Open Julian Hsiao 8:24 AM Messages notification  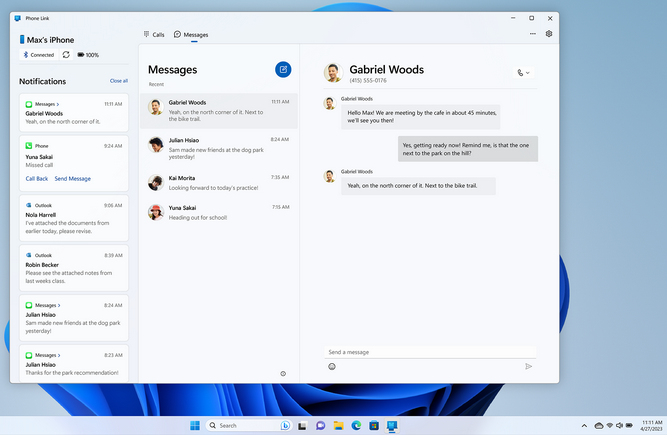74,318
